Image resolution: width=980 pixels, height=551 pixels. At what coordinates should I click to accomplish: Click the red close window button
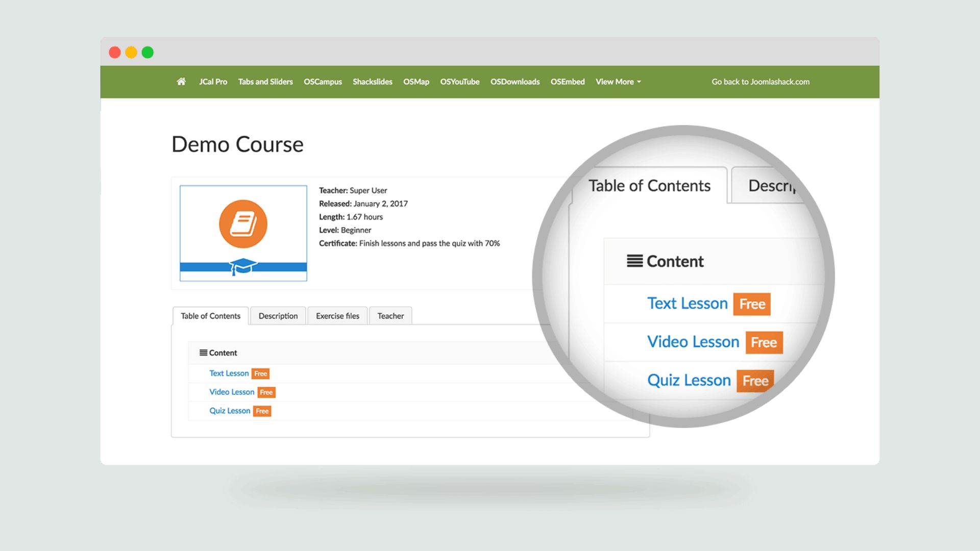(x=115, y=53)
